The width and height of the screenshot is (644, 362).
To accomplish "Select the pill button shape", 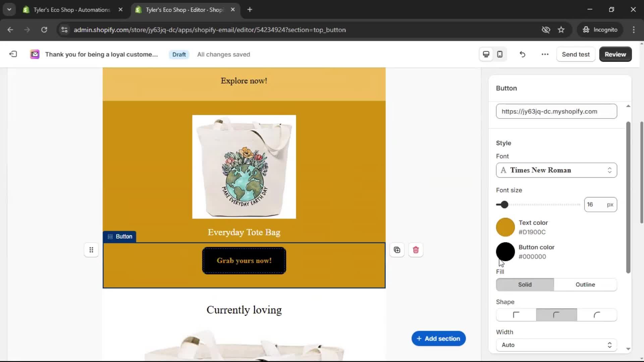I will tap(597, 315).
